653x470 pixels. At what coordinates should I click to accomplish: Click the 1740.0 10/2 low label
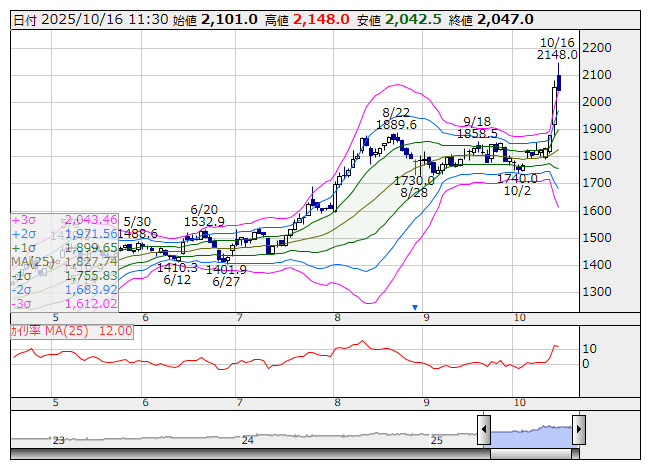(x=518, y=184)
